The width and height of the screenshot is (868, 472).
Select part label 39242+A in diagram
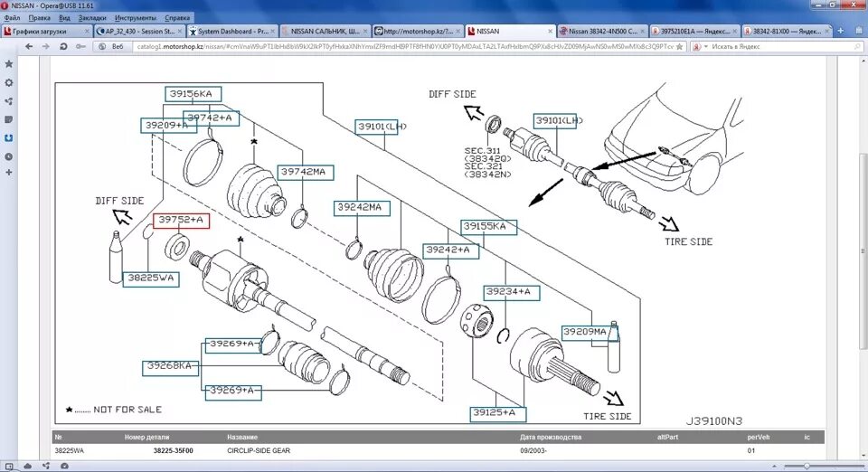tap(450, 250)
